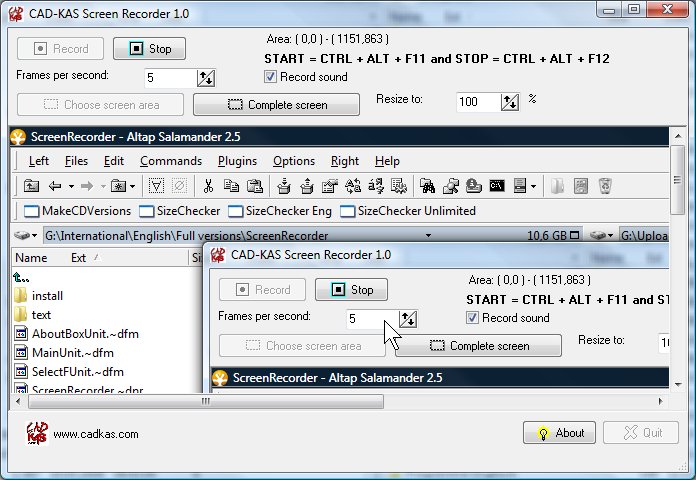
Task: Toggle Record sound checkbox in nested preview
Action: (x=473, y=318)
